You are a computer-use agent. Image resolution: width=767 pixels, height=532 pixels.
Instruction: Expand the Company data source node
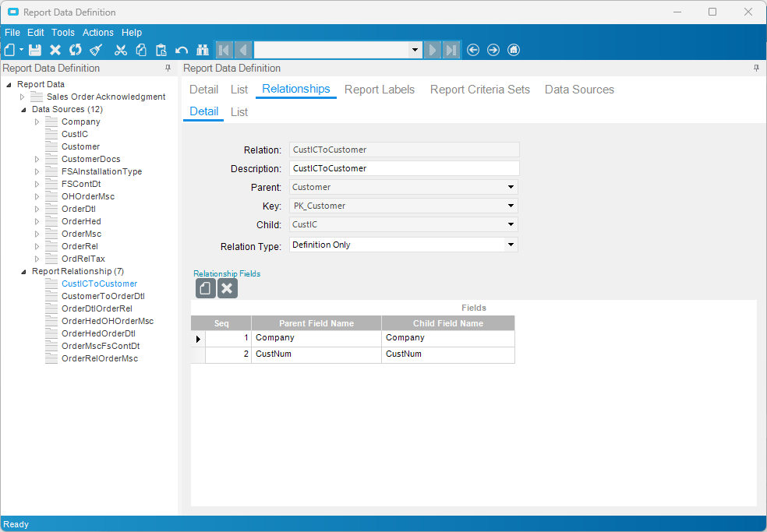point(37,122)
